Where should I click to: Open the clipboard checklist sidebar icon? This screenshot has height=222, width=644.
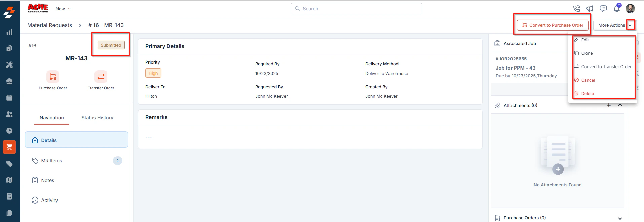(9, 48)
